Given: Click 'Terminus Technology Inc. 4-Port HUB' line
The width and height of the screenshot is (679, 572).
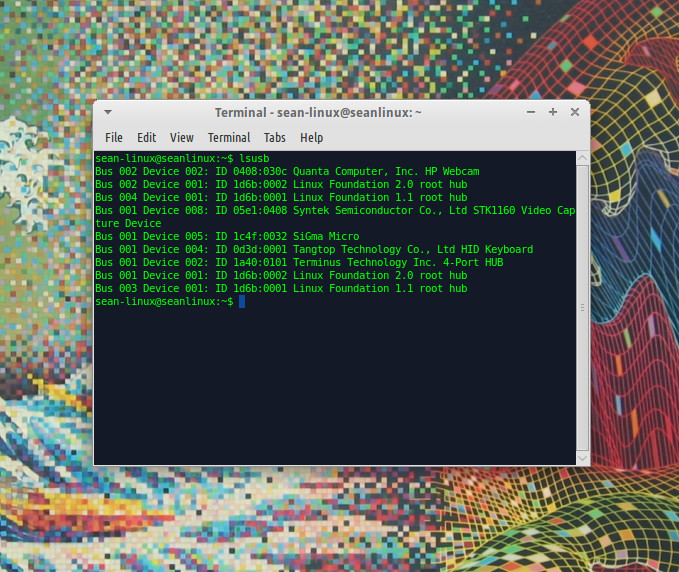Looking at the screenshot, I should tap(299, 262).
